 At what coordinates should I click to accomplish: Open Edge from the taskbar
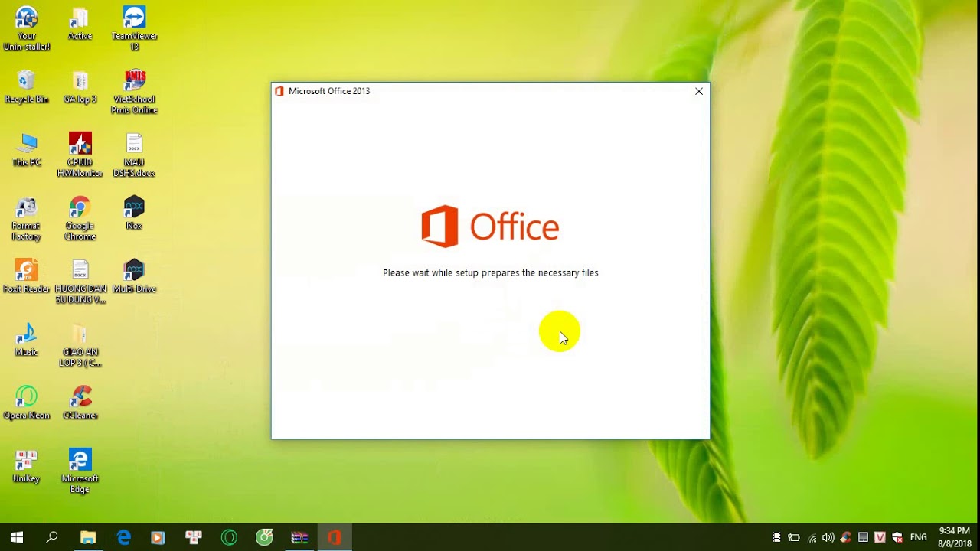click(x=123, y=537)
